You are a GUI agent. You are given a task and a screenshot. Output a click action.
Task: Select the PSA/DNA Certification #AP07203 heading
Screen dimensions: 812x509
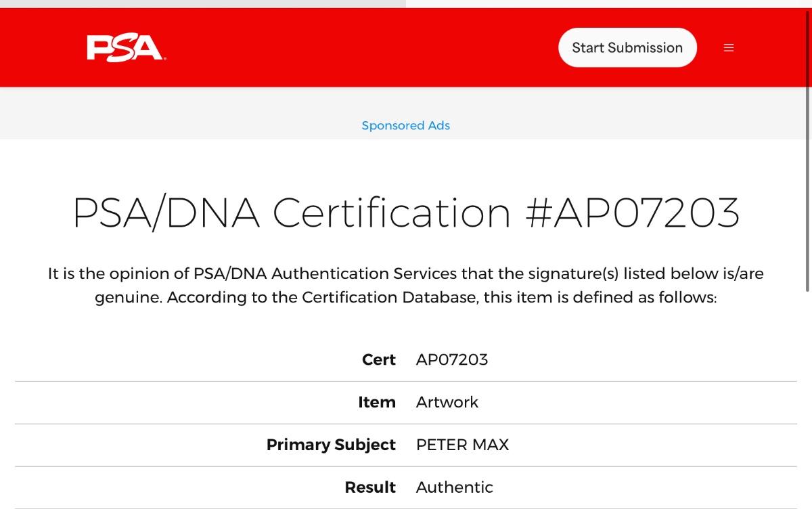(406, 213)
